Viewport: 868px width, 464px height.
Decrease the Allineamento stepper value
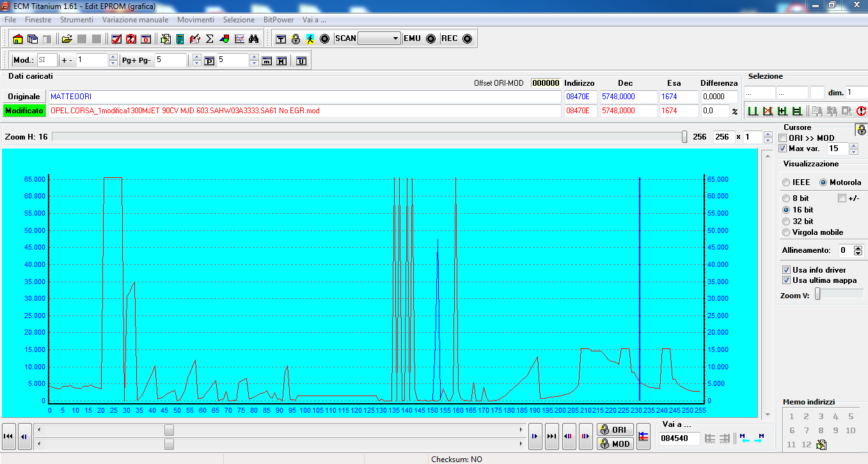858,253
